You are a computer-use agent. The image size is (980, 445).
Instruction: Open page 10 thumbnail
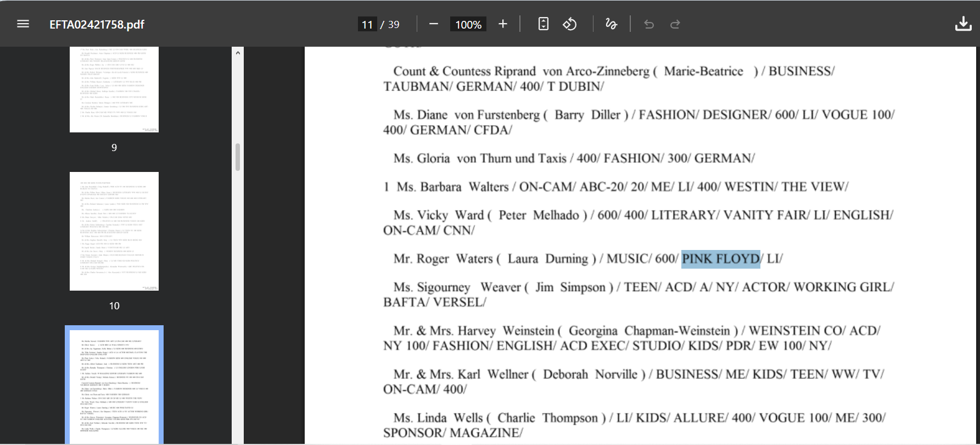coord(114,231)
